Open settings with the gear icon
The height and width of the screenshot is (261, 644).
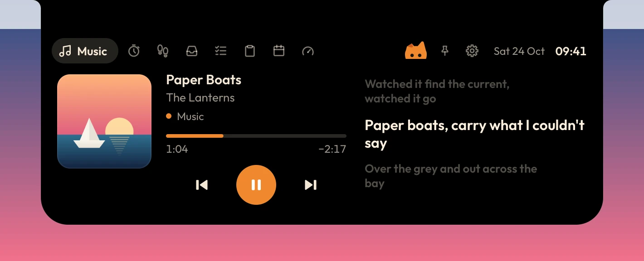point(472,51)
